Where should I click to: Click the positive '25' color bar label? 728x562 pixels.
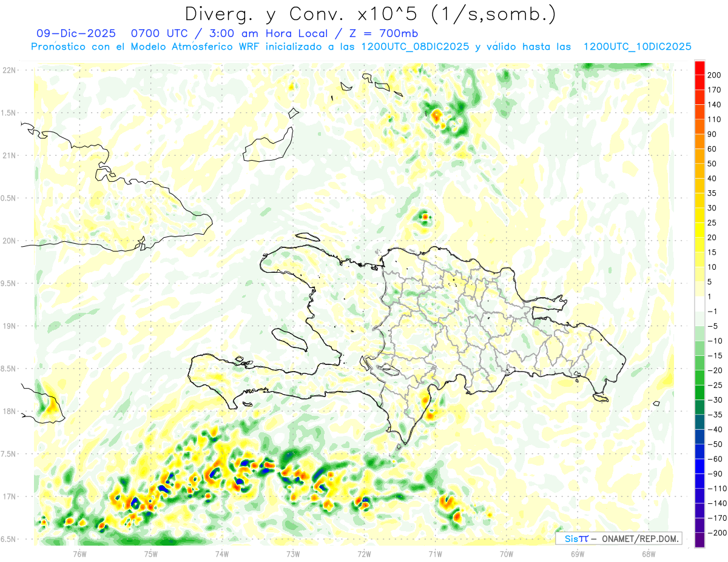click(x=712, y=222)
